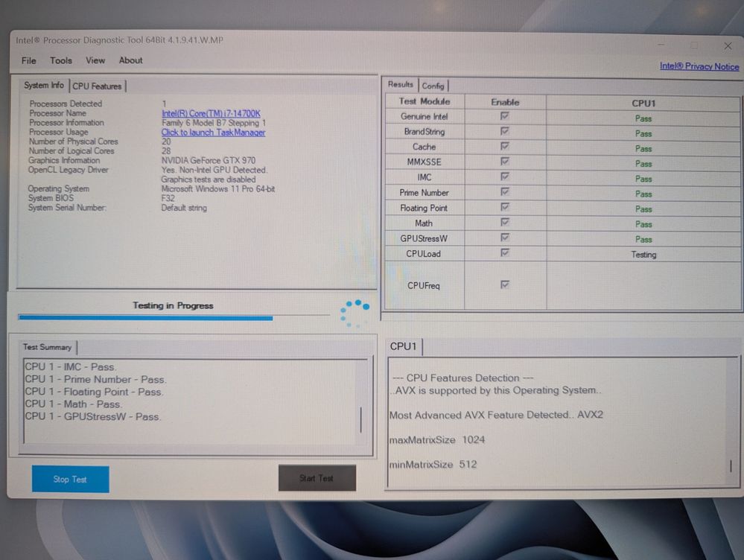Select the Results tab
Screen dimensions: 744x560
[x=401, y=85]
